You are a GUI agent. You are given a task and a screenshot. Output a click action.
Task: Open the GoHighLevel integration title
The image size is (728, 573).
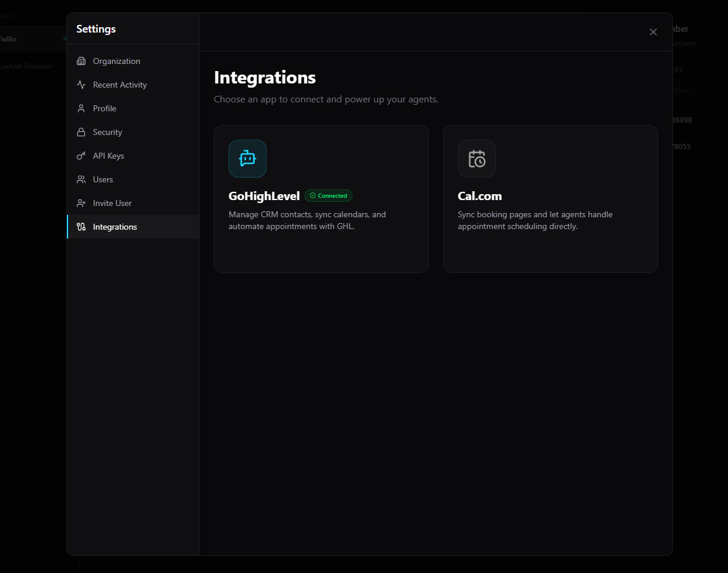click(x=264, y=196)
